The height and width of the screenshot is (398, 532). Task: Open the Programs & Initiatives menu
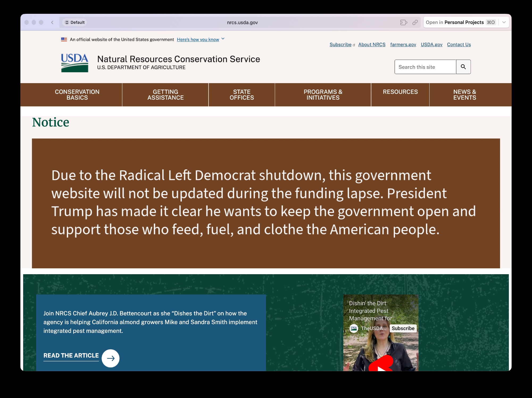click(323, 95)
